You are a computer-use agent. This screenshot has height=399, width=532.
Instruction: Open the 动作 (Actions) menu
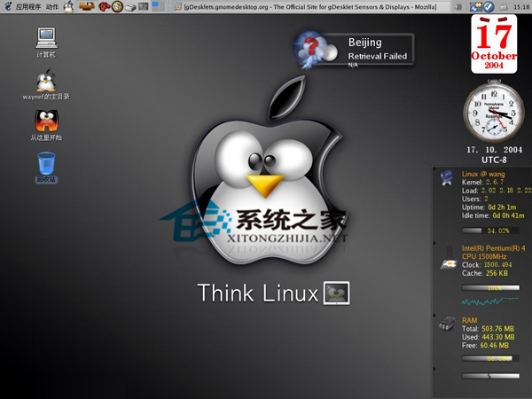(52, 7)
